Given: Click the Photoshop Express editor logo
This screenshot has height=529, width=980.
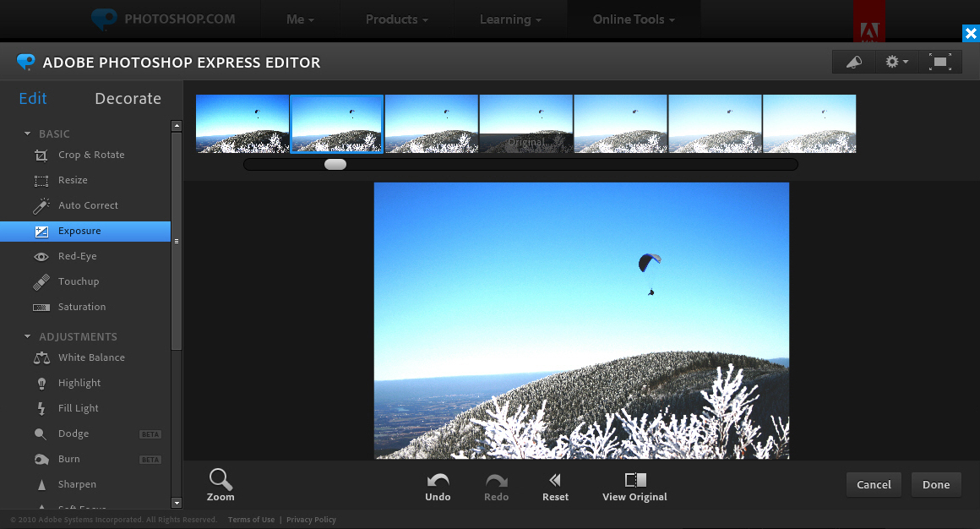Looking at the screenshot, I should (25, 62).
